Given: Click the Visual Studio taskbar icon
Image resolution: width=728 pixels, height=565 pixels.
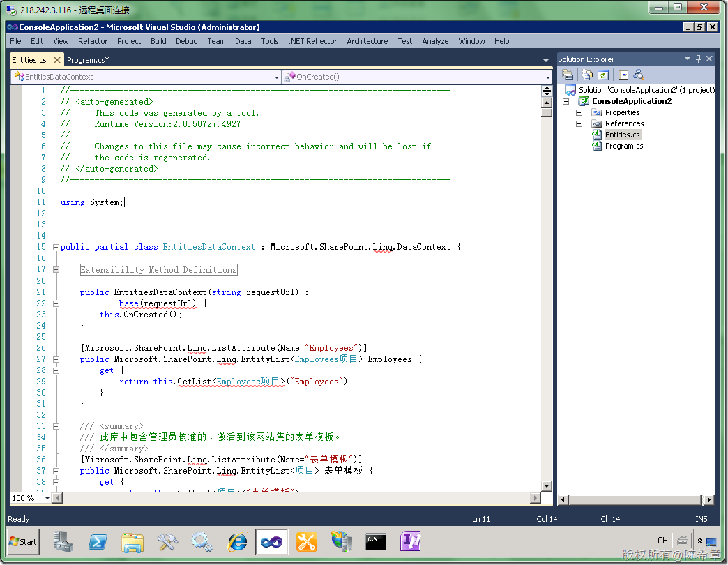Looking at the screenshot, I should point(272,542).
